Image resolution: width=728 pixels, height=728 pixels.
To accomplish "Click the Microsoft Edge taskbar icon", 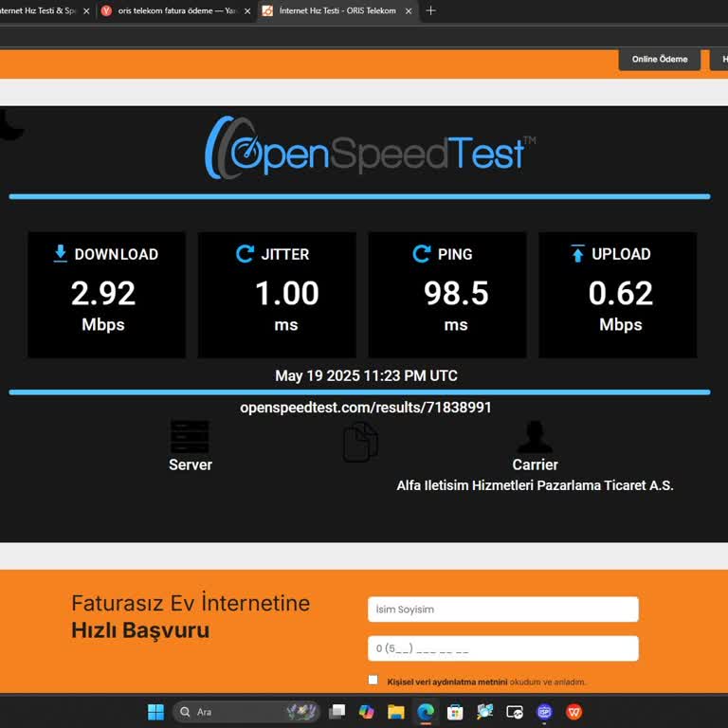I will (x=426, y=712).
